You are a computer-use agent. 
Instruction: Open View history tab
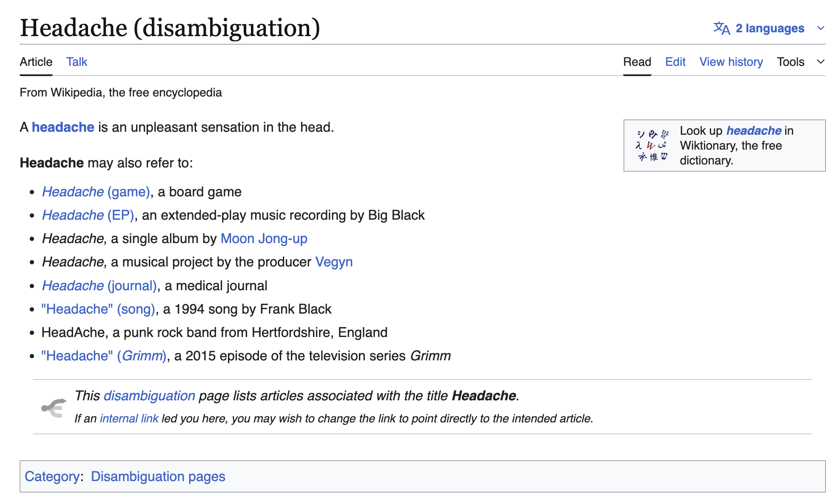(731, 62)
